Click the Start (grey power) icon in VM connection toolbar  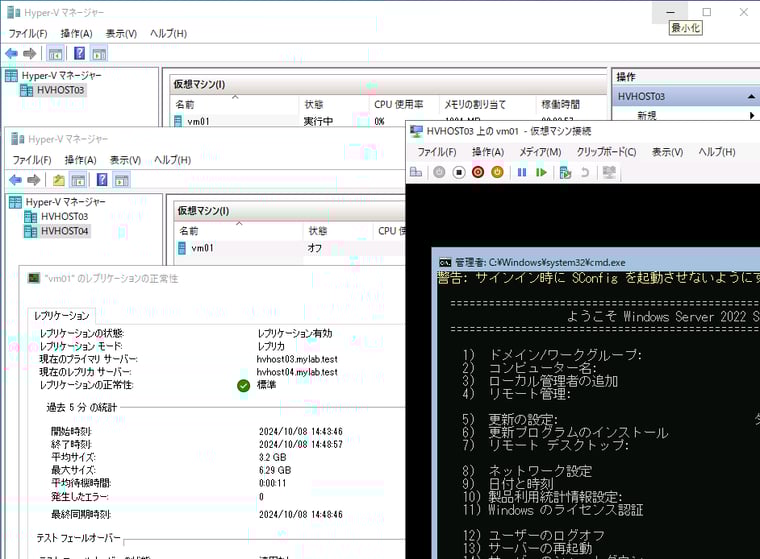(439, 172)
